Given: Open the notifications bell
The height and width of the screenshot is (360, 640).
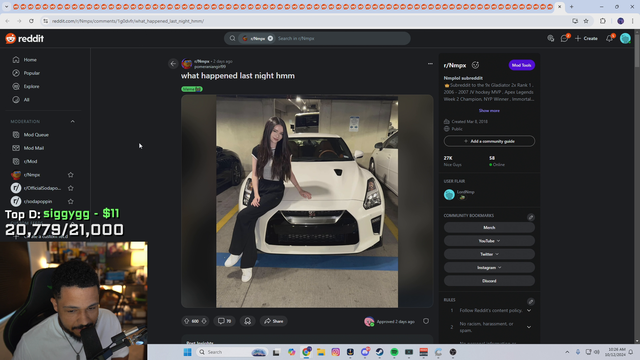Looking at the screenshot, I should coord(609,38).
